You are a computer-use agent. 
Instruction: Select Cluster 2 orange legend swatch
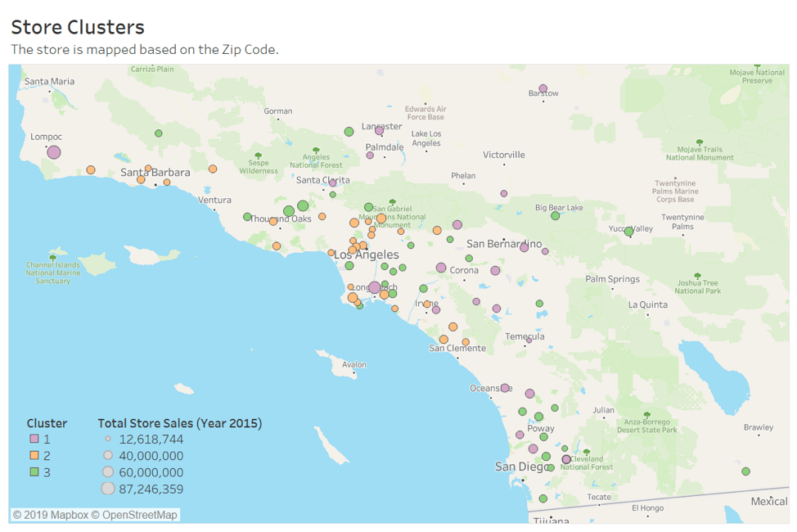[35, 456]
